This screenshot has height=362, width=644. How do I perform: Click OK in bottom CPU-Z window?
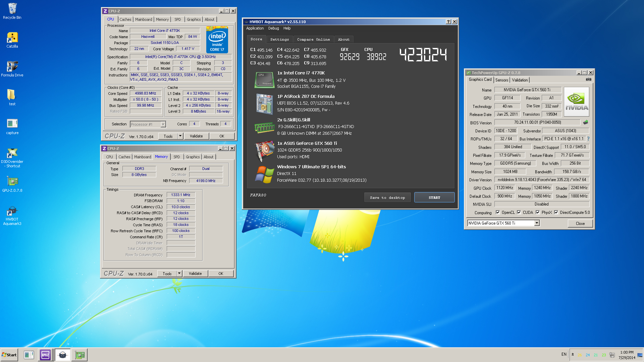pos(221,274)
